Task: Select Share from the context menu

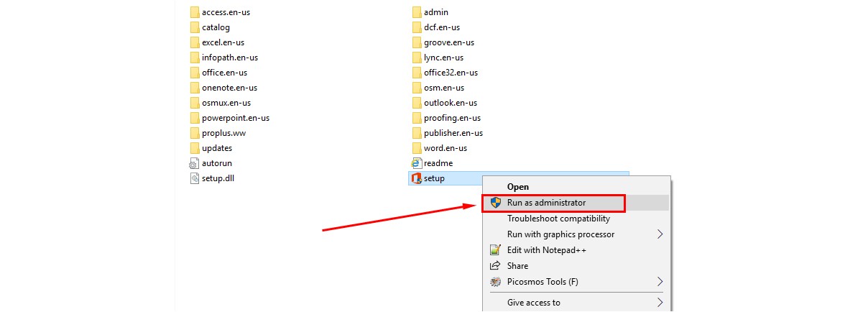Action: (517, 266)
